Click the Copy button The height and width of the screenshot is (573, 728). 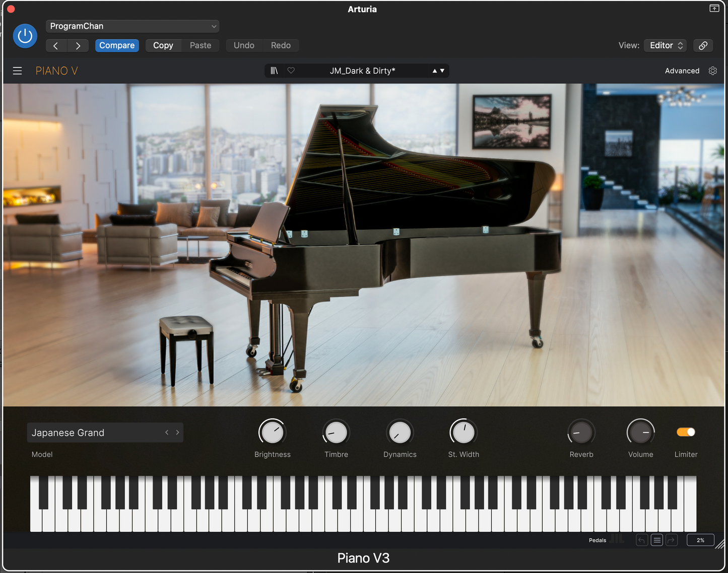coord(163,45)
